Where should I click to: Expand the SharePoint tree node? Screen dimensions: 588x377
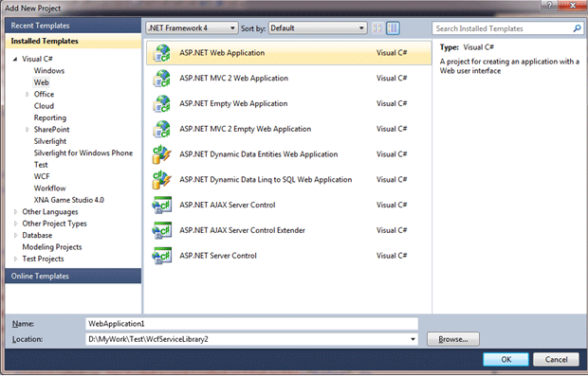click(x=27, y=130)
